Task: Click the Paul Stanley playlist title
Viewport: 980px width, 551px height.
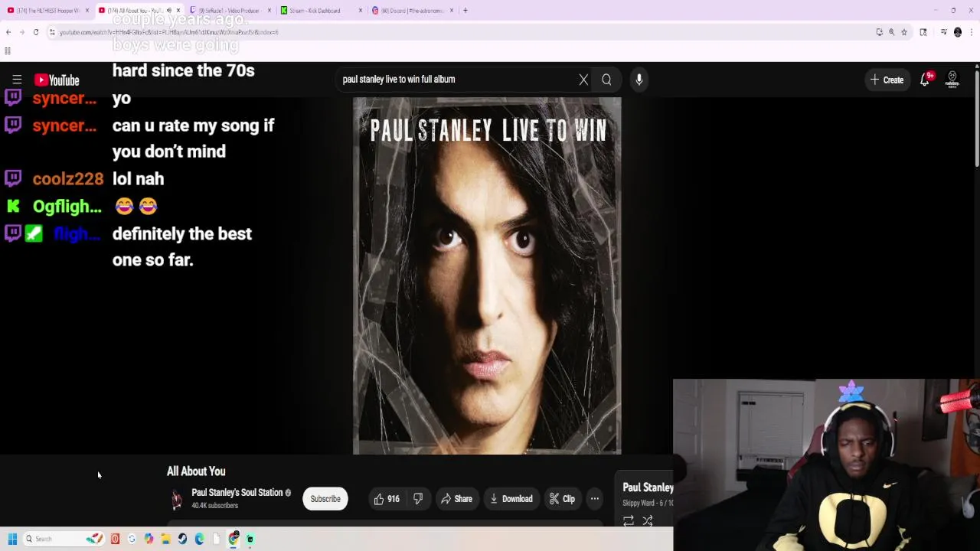Action: click(x=648, y=487)
